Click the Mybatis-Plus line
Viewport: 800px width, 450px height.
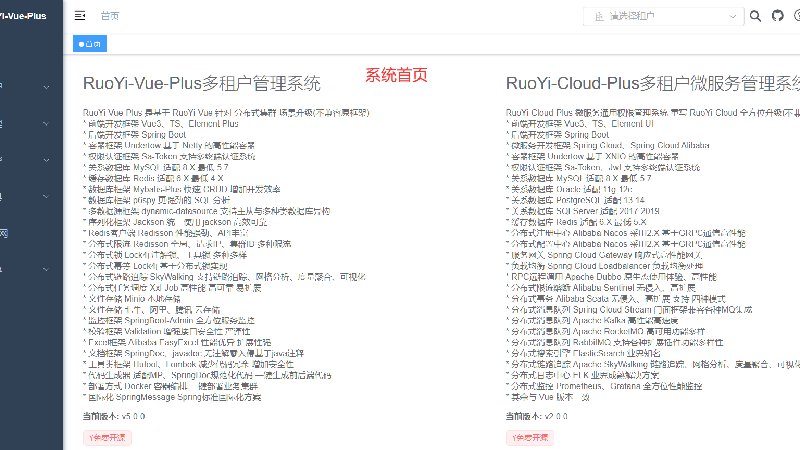(182, 189)
